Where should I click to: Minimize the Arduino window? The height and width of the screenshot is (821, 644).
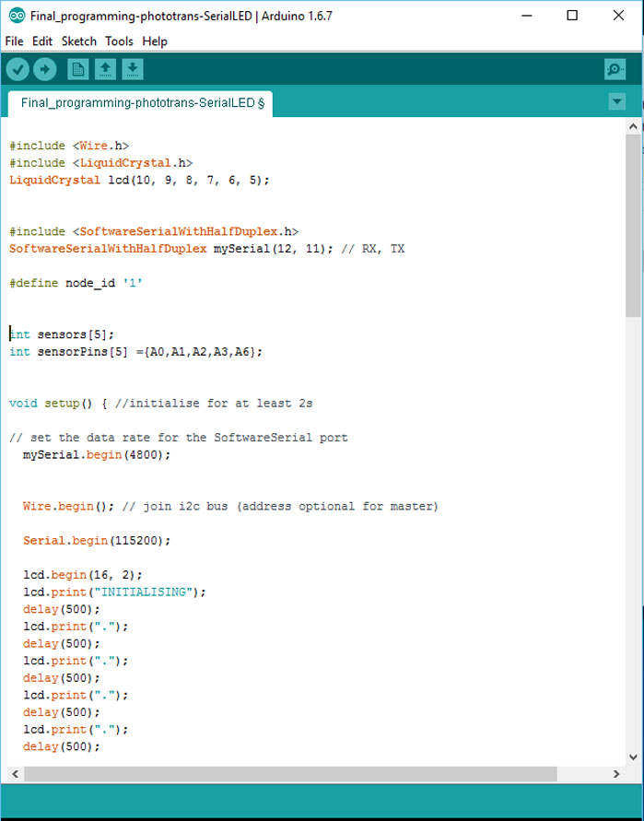pos(527,16)
